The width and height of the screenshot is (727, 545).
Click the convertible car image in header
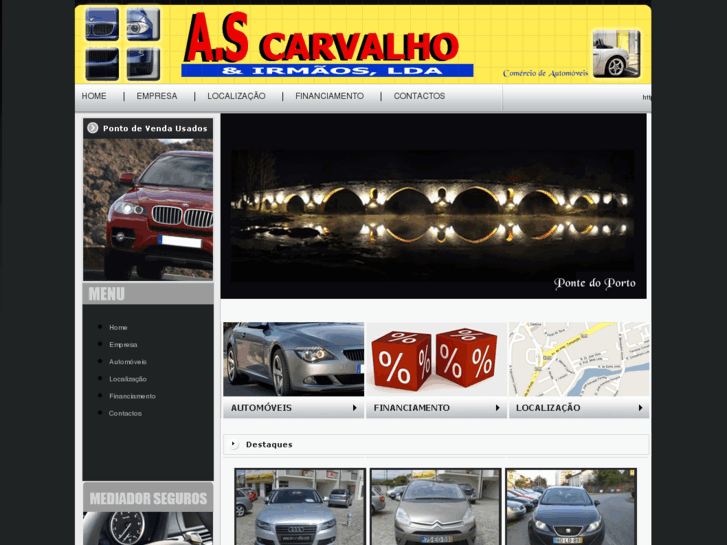click(616, 54)
